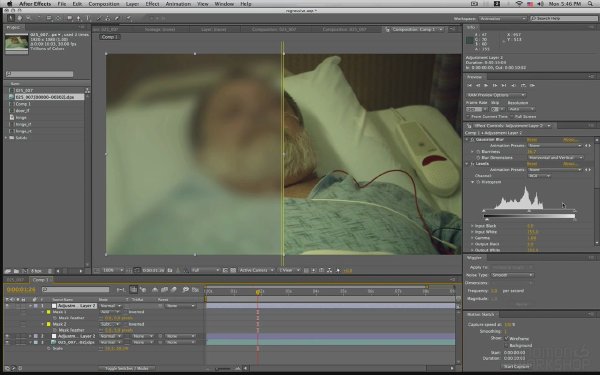This screenshot has width=600, height=375.
Task: Open the Animation menu
Action: (x=178, y=4)
